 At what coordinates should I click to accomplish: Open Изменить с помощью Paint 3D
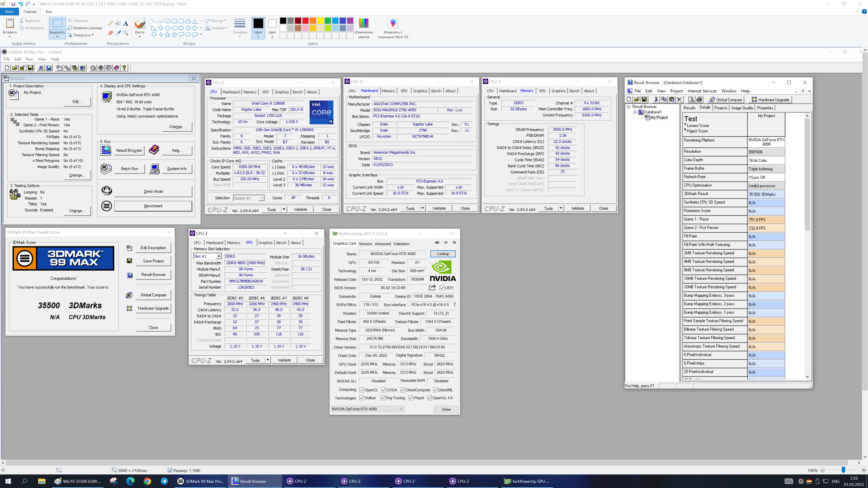tap(393, 28)
